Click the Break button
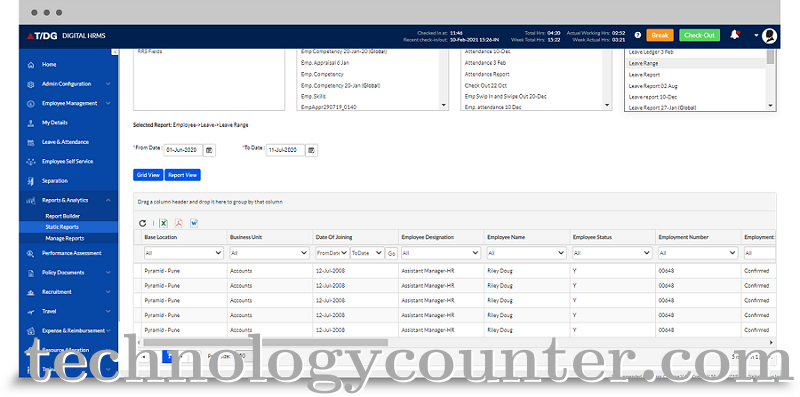 pos(660,35)
